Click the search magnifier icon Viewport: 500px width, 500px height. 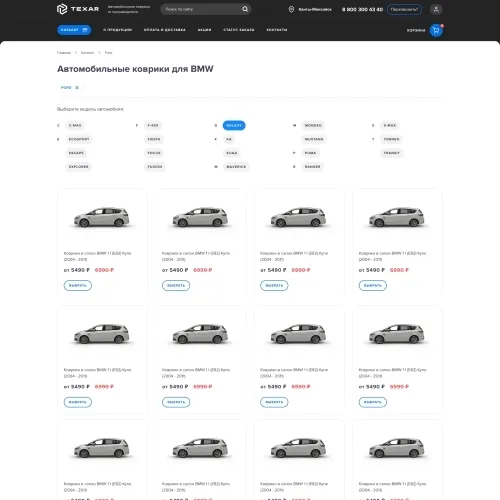(x=245, y=9)
